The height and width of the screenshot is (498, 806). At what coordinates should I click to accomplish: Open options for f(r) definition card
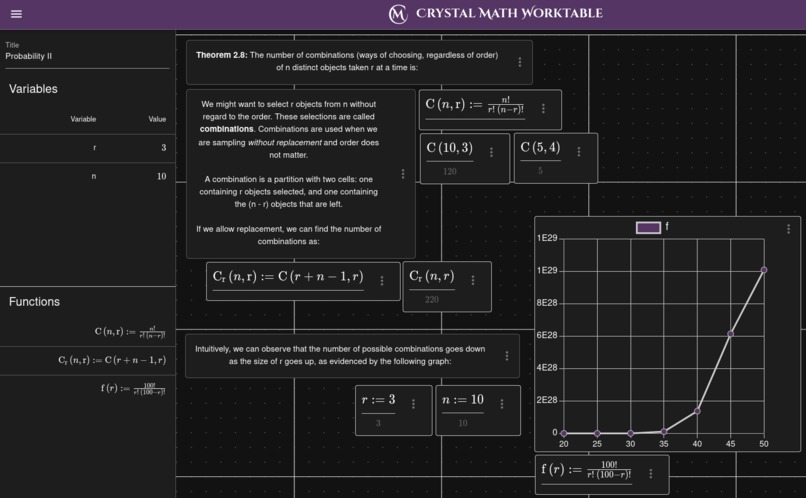click(651, 473)
